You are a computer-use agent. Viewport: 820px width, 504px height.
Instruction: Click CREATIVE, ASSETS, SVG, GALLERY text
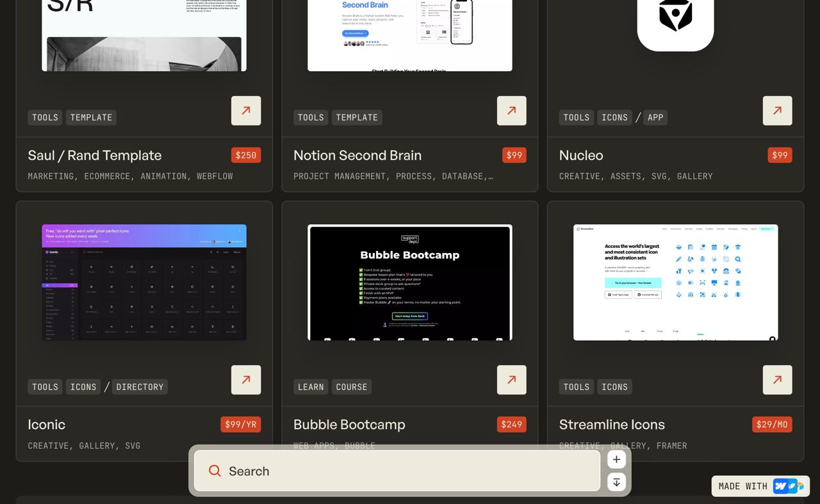(x=636, y=176)
